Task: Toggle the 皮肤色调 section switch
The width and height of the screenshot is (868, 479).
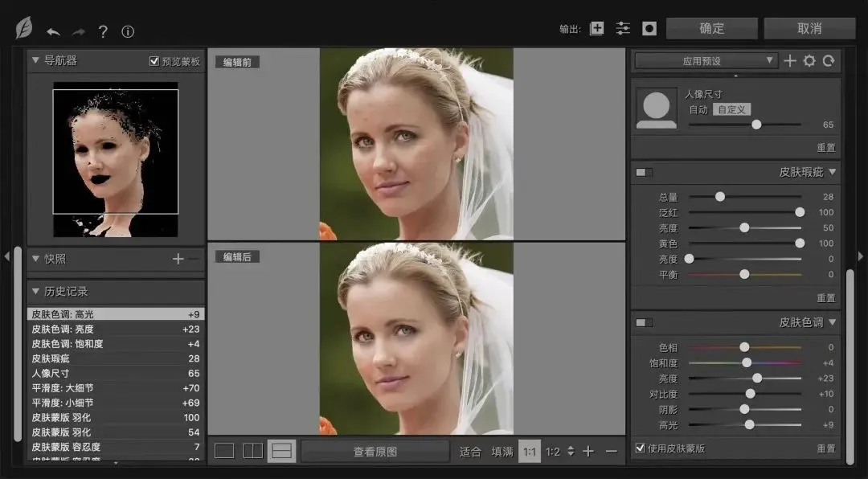Action: [644, 322]
